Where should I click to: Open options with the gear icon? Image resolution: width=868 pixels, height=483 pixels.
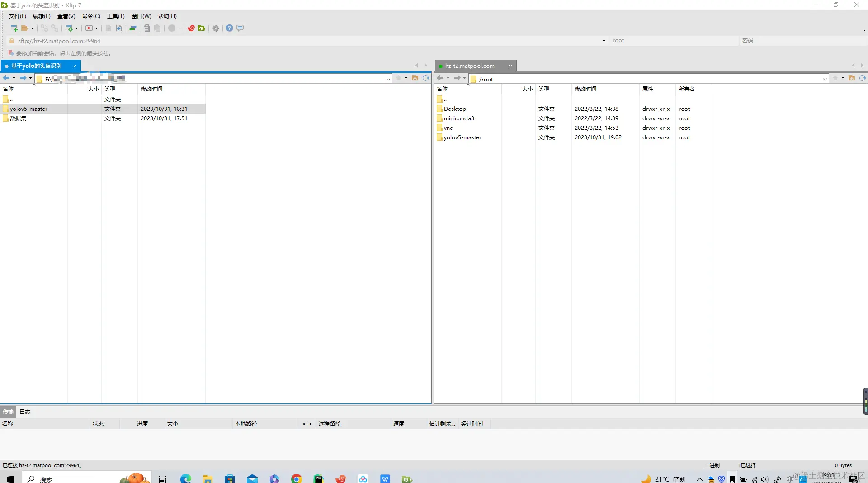(x=216, y=28)
